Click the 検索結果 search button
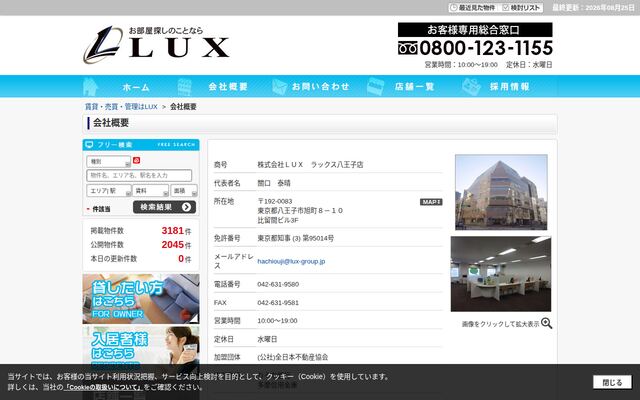Screen dimensions: 640x400 [164, 207]
